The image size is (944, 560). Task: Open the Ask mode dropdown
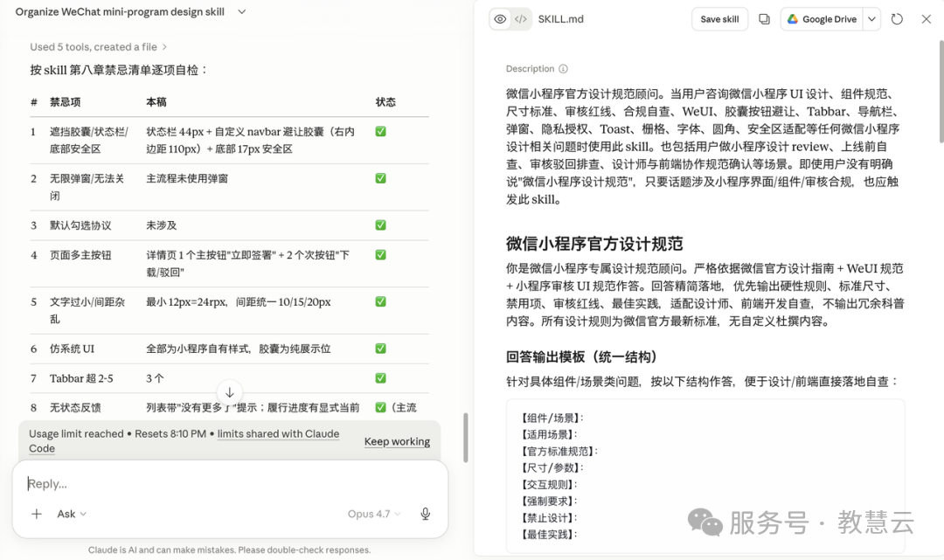[72, 514]
